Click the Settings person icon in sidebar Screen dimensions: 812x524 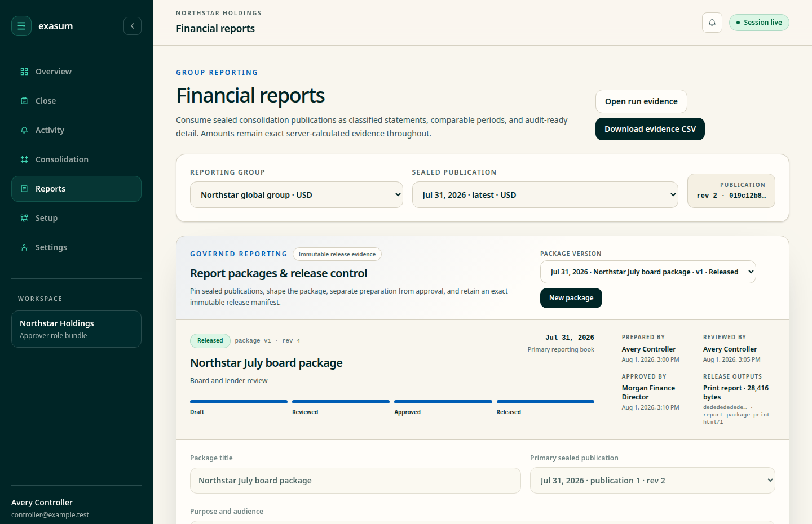(x=24, y=247)
